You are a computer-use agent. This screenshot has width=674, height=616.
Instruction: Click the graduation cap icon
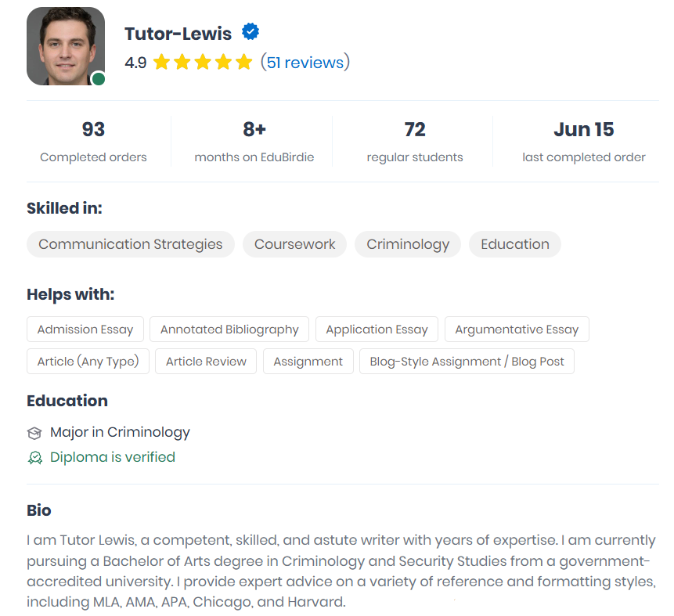click(34, 433)
